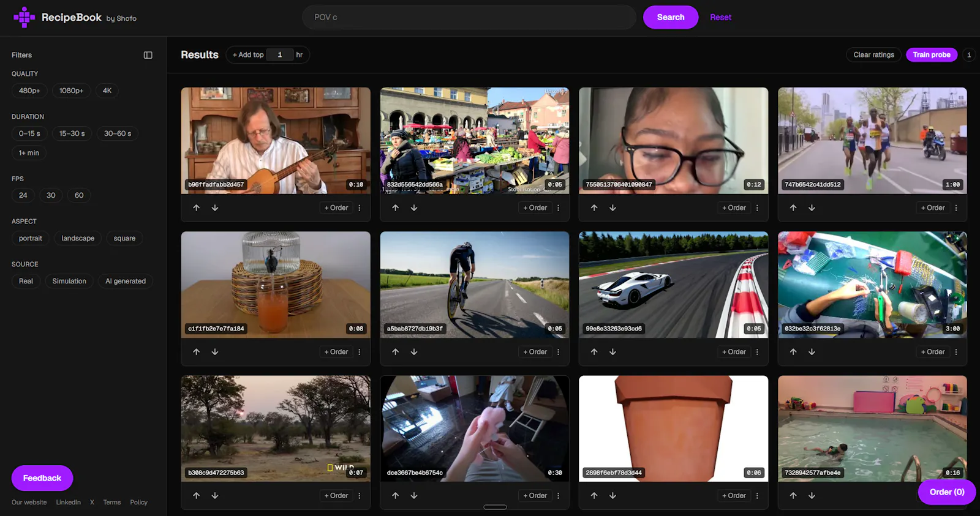Upvote video c1f1fb2e7e7fa184
This screenshot has height=516, width=980.
(x=197, y=352)
